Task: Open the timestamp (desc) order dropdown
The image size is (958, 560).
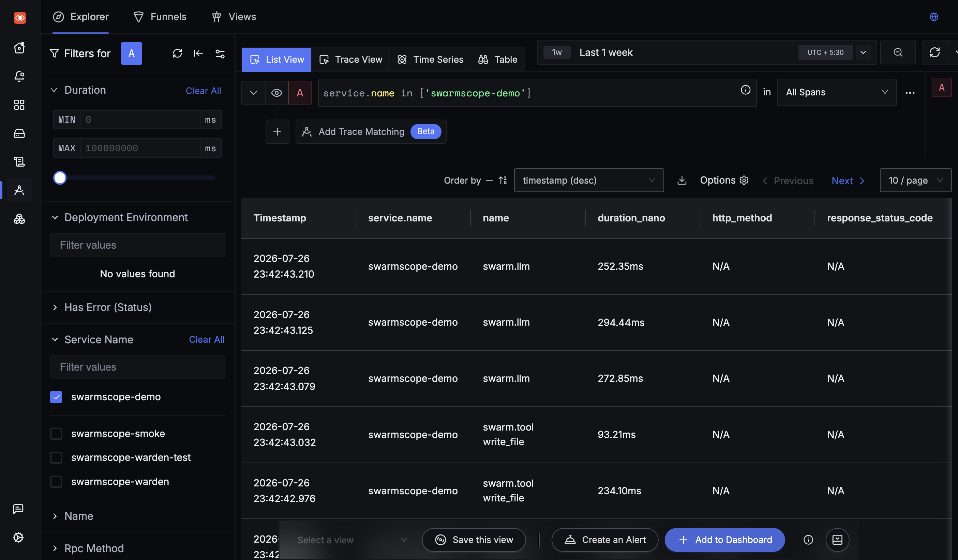Action: pyautogui.click(x=589, y=180)
